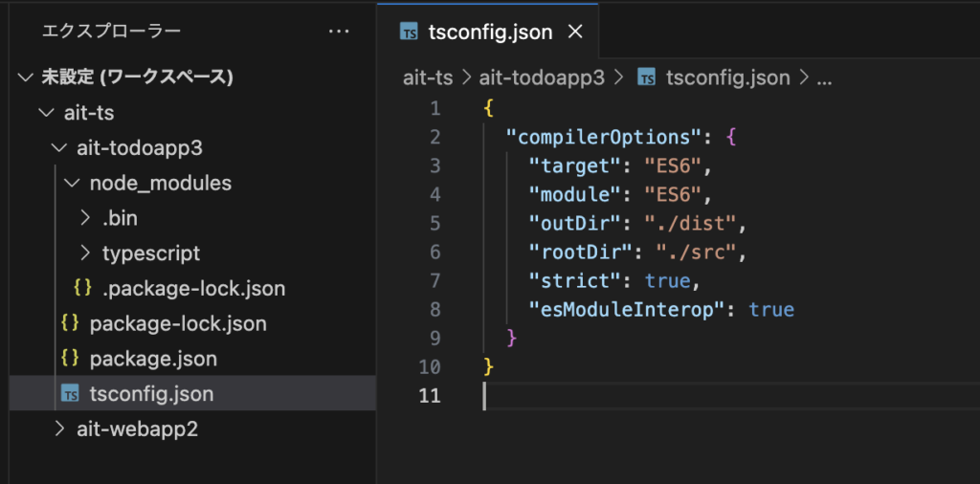Image resolution: width=980 pixels, height=484 pixels.
Task: Click the braces icon beside .package-lock.json
Action: [x=82, y=289]
